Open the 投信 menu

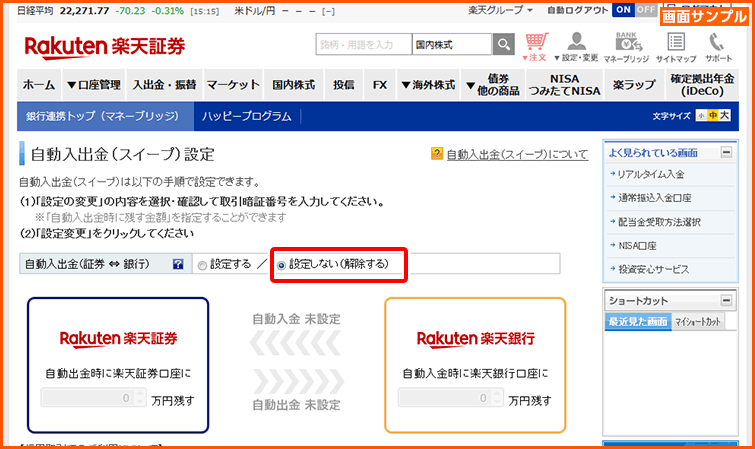[344, 85]
